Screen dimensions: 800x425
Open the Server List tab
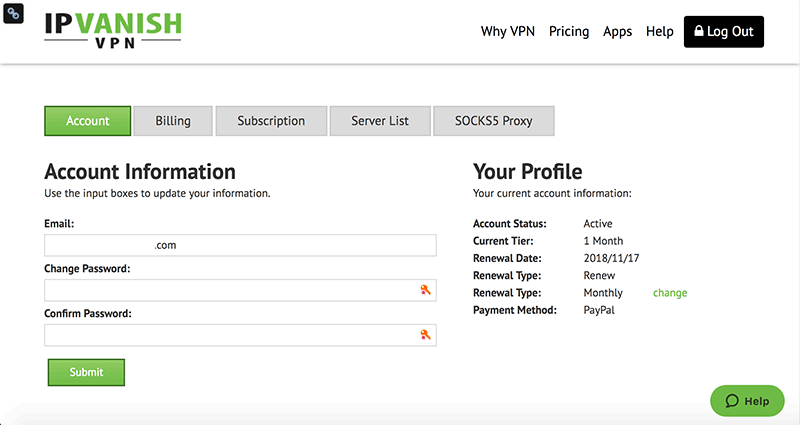pyautogui.click(x=380, y=121)
